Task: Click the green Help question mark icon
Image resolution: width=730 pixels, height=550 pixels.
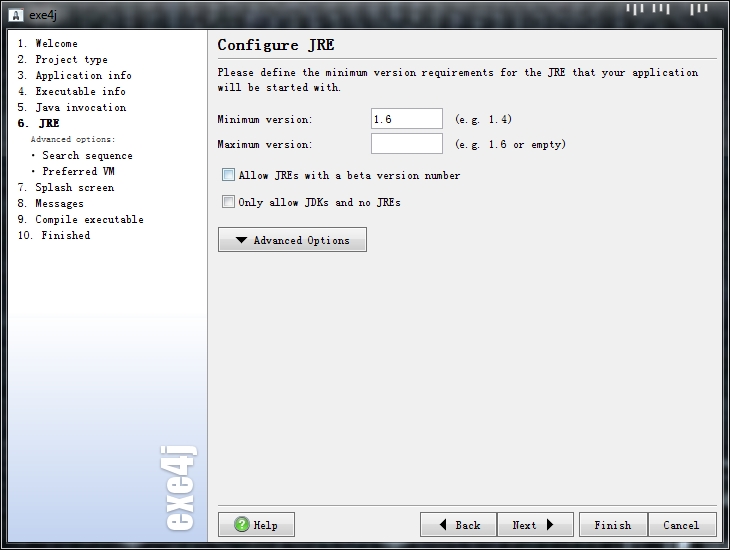Action: pos(242,525)
